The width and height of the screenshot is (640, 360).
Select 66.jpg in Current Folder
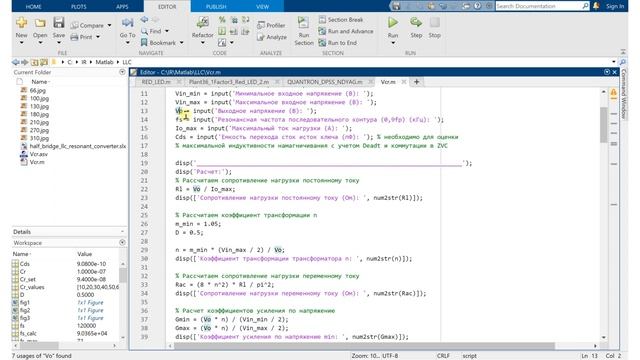coord(38,91)
